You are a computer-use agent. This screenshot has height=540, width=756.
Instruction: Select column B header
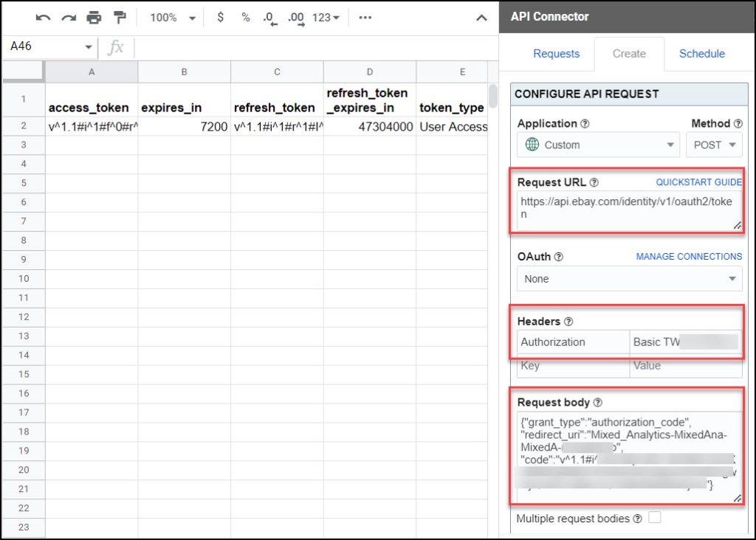184,72
